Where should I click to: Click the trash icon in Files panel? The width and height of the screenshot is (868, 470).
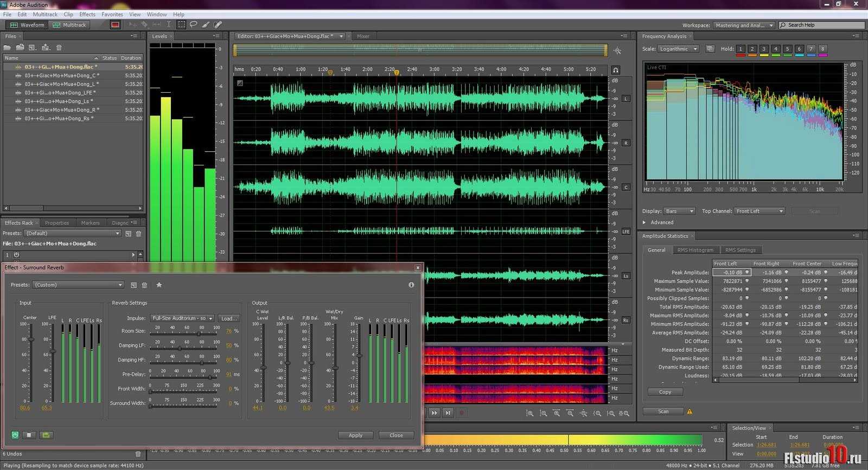coord(59,48)
